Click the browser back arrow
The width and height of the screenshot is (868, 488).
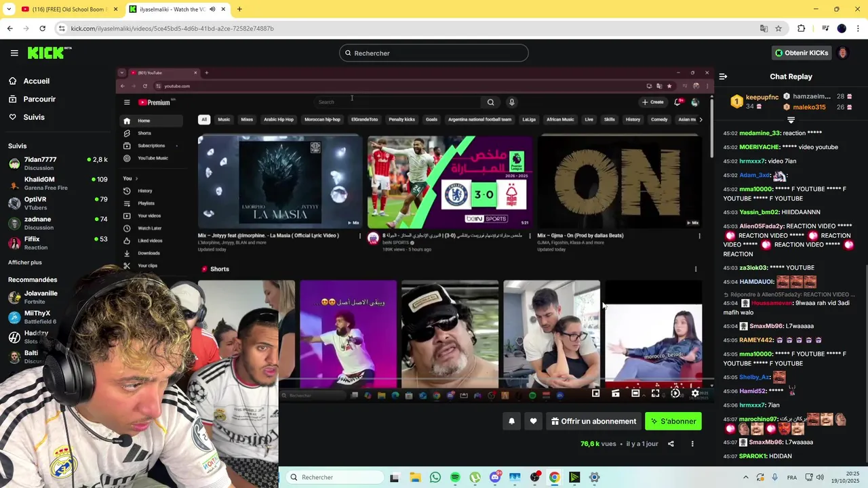point(9,28)
